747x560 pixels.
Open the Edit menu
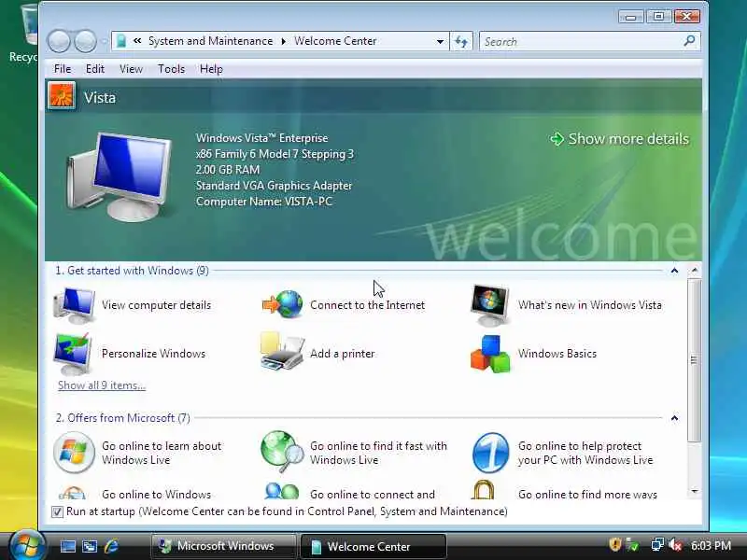(x=95, y=69)
